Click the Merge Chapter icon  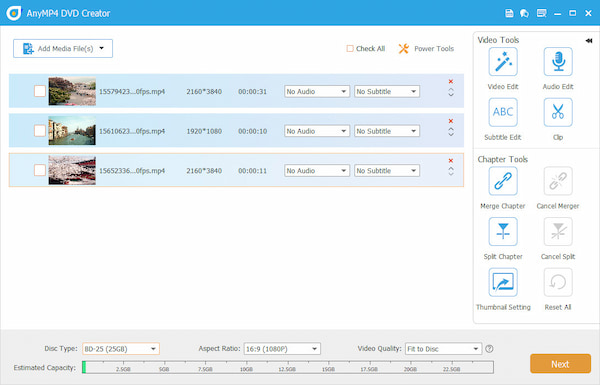point(503,181)
